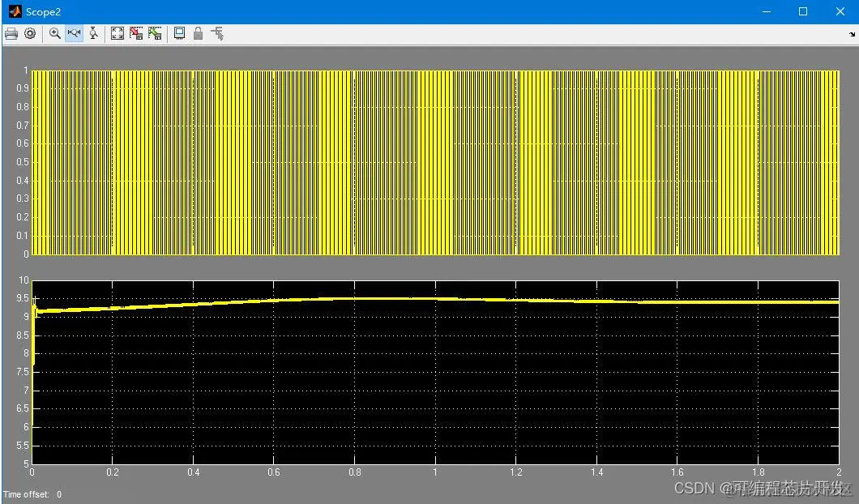Click the lock axes selection icon

199,33
